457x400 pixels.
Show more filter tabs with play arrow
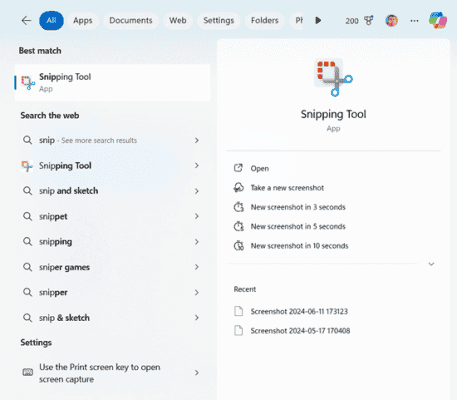318,21
